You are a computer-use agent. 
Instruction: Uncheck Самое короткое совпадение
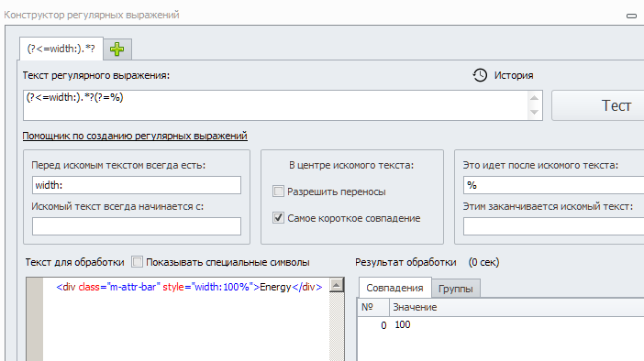tap(279, 217)
